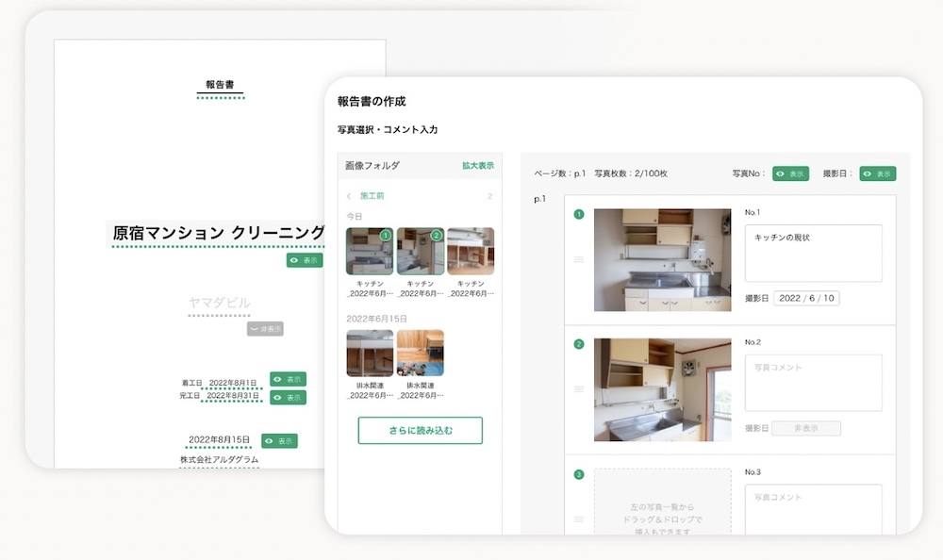Image resolution: width=943 pixels, height=560 pixels.
Task: Click the No.3 写真コメント field
Action: [814, 509]
